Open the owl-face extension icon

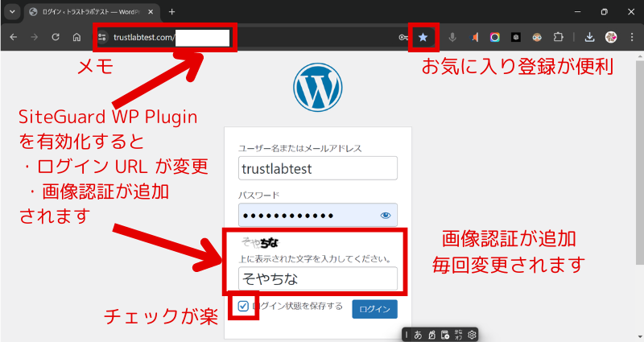(537, 37)
